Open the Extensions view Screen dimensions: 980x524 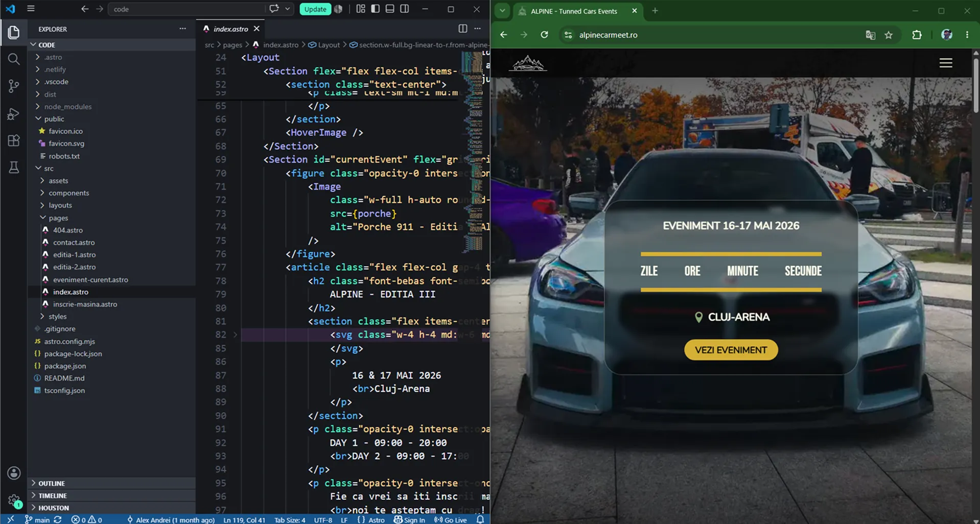tap(14, 140)
